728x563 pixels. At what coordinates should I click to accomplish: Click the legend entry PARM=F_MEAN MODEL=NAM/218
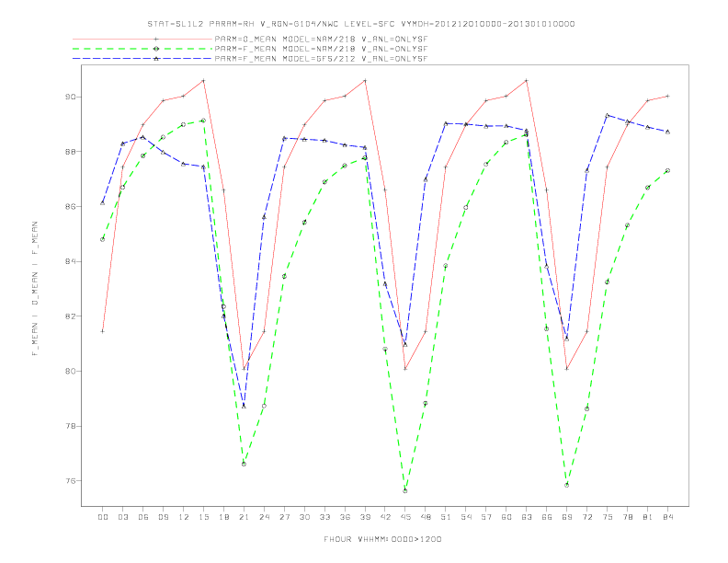(321, 49)
